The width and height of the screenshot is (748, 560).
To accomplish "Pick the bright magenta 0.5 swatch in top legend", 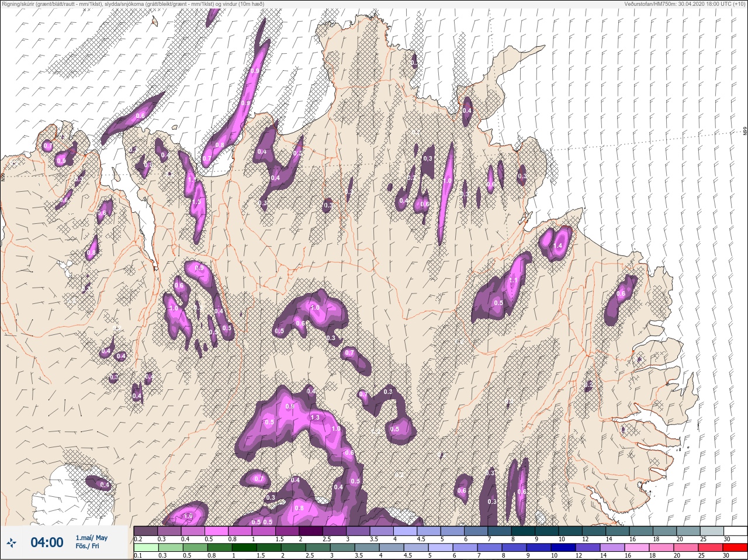I will 217,531.
